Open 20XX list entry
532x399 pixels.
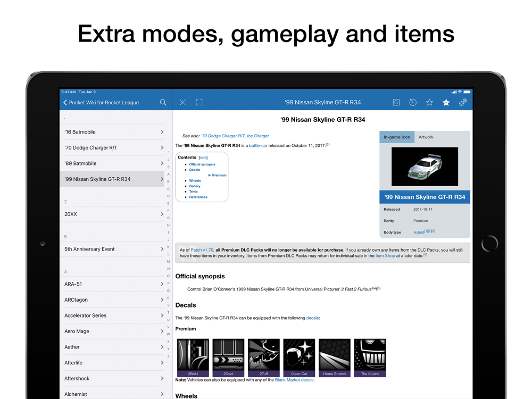click(x=112, y=214)
